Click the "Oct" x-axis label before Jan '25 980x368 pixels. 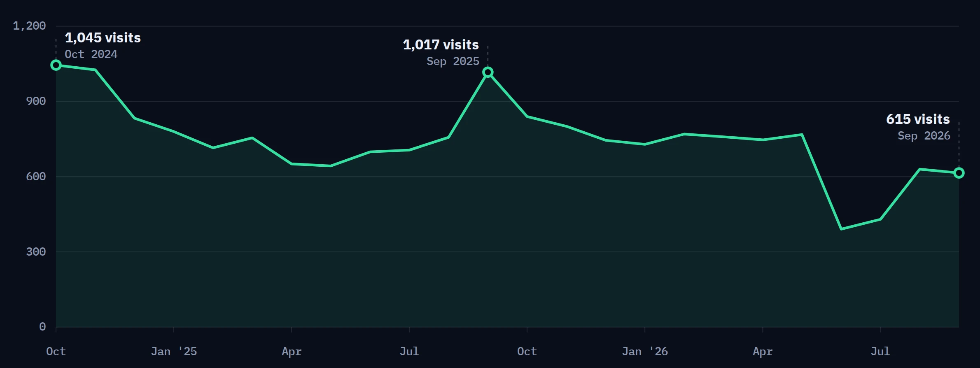56,352
